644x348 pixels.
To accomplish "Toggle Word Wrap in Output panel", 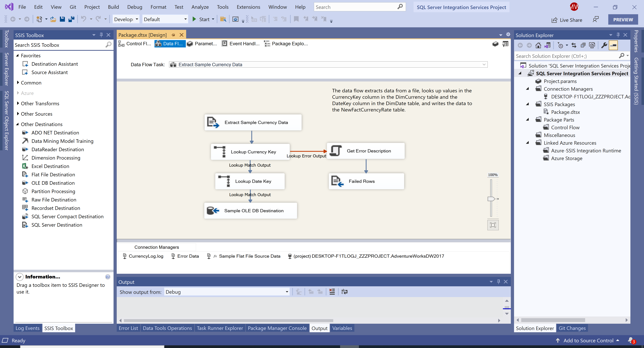I will pyautogui.click(x=344, y=292).
